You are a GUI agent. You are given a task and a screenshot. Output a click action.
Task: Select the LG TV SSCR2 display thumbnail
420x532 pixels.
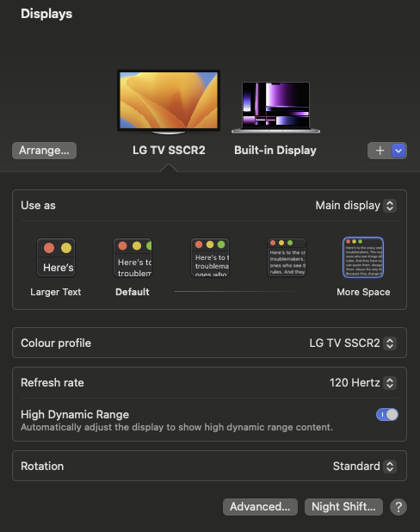point(169,102)
